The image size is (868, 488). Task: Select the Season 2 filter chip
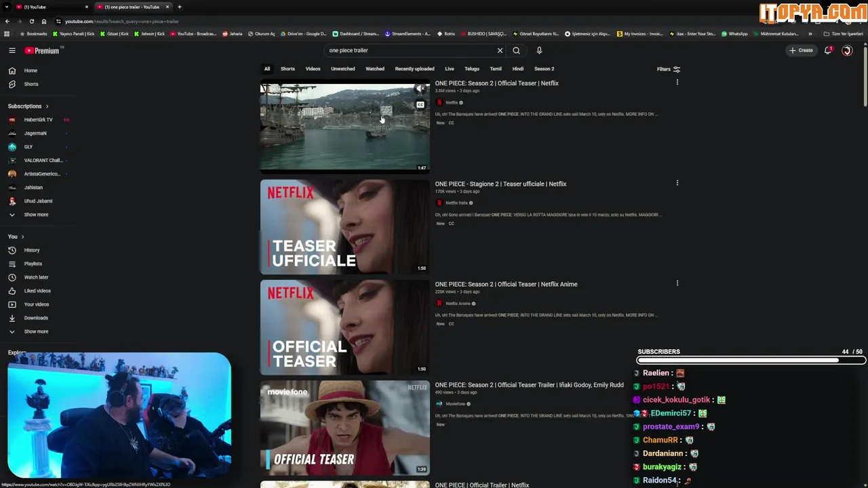click(x=544, y=68)
